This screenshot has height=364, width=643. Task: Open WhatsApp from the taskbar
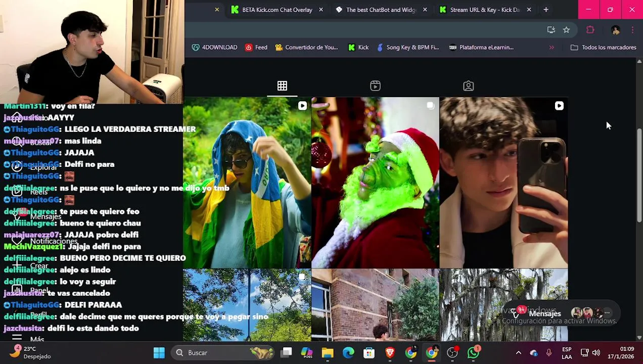pos(473,353)
